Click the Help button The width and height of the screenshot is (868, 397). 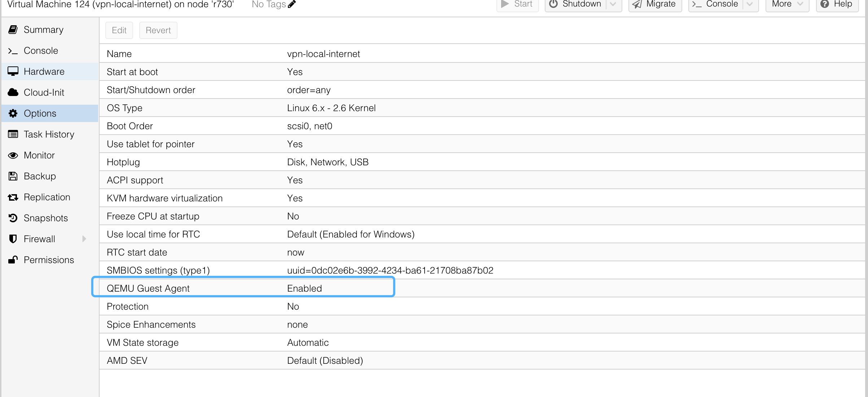click(x=837, y=4)
